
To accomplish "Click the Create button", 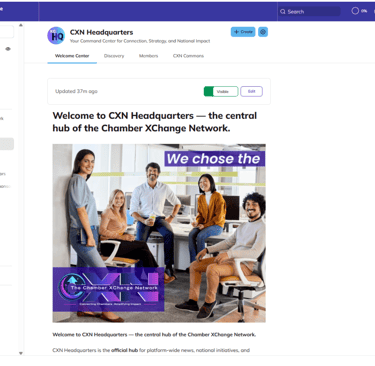I will coord(243,32).
